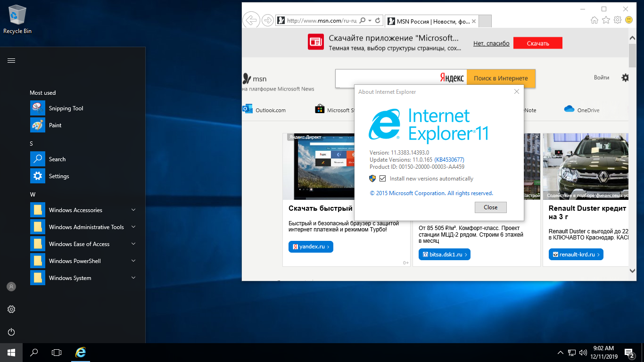Expand the Windows Accessories folder

click(x=83, y=210)
